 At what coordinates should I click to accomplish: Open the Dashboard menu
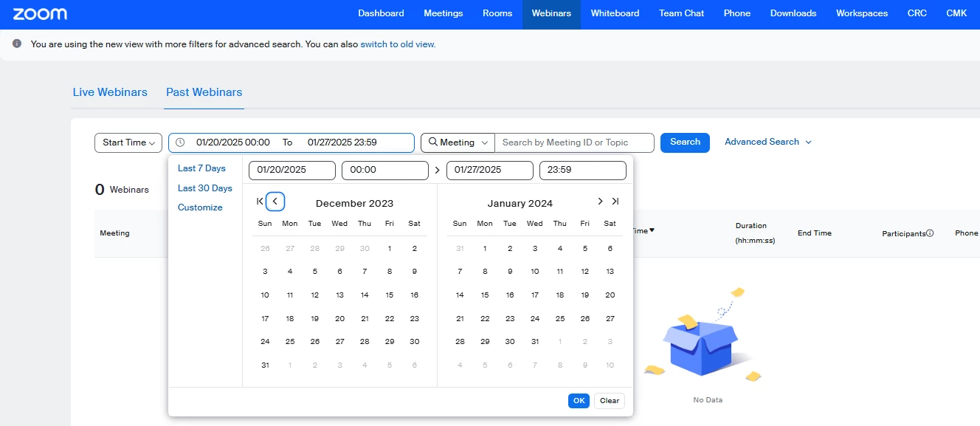[x=381, y=13]
